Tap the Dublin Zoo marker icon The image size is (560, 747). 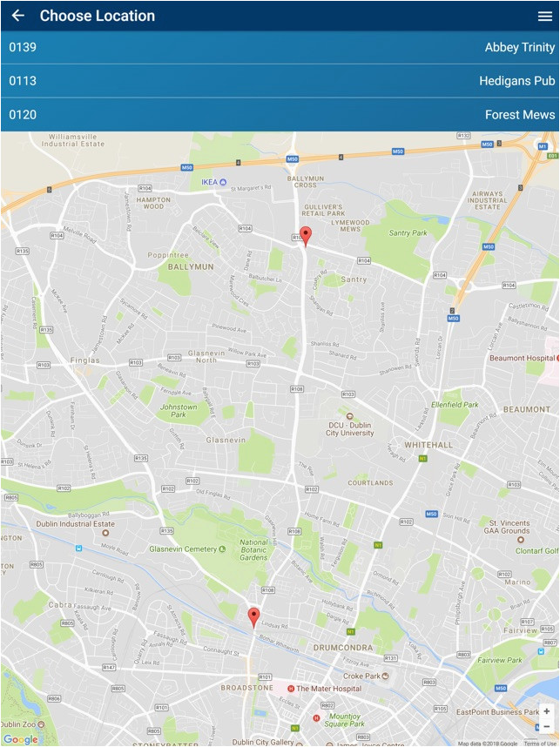(41, 724)
